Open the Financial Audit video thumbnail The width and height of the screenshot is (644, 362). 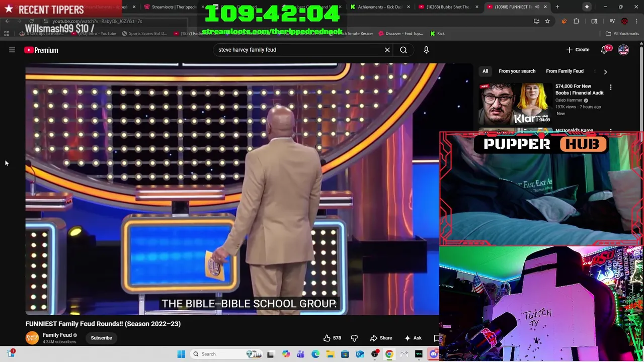[x=515, y=104]
